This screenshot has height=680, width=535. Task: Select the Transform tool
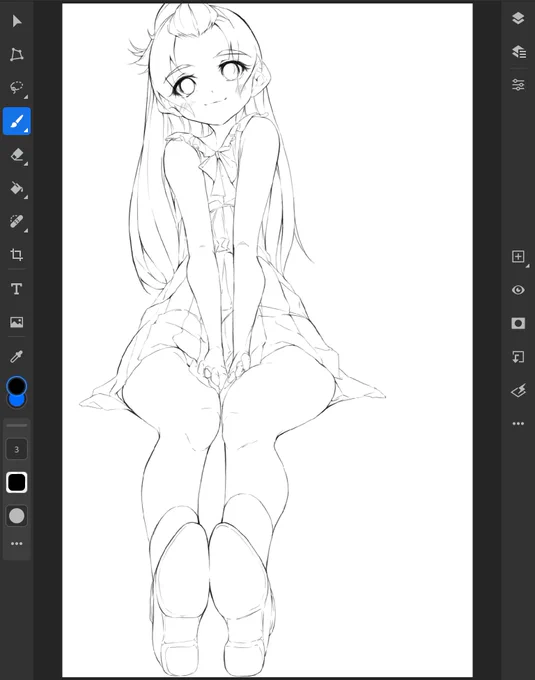pyautogui.click(x=16, y=54)
